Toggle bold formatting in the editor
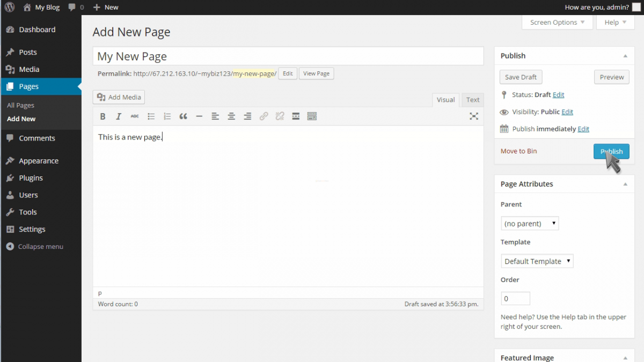 (x=103, y=116)
